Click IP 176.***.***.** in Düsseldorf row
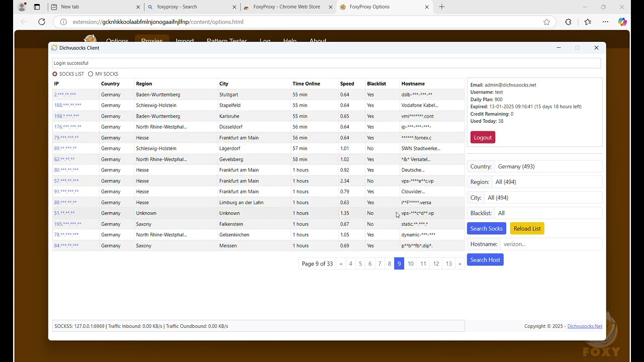644x362 pixels. click(67, 127)
